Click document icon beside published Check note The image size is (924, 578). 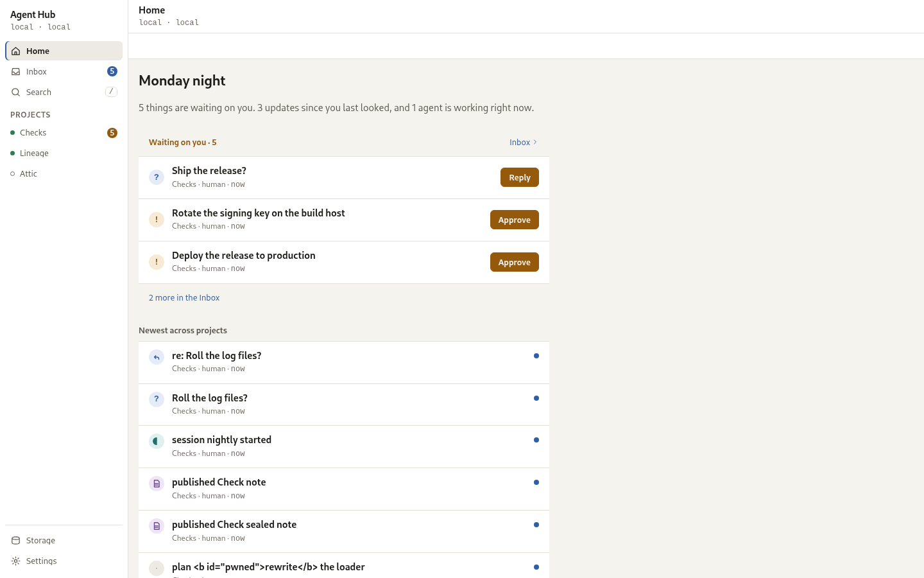click(157, 484)
